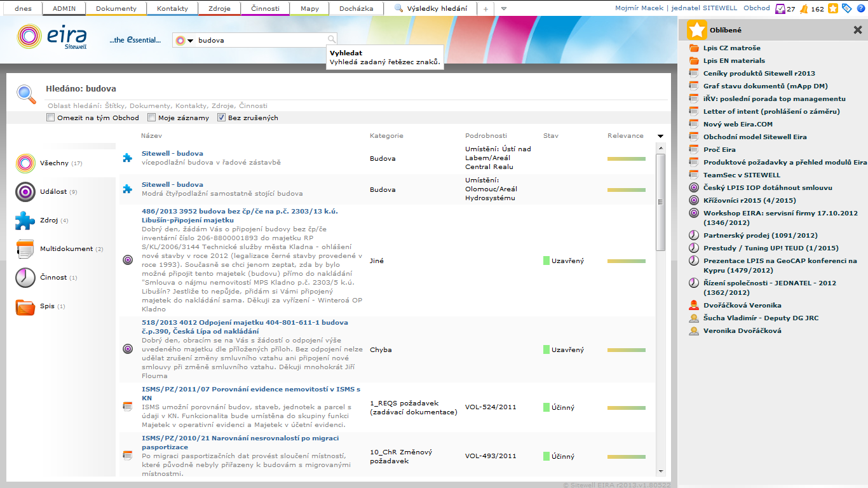The image size is (868, 488).
Task: Filter results by Multidokument category
Action: [60, 249]
